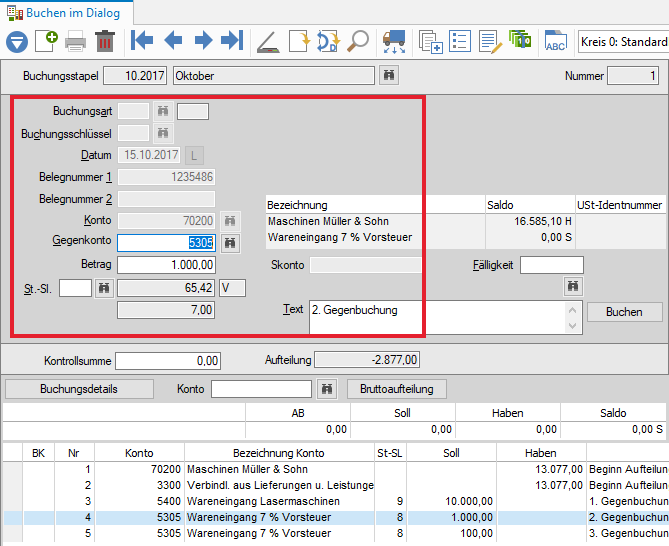Click the scanner icon in toolbar

268,42
